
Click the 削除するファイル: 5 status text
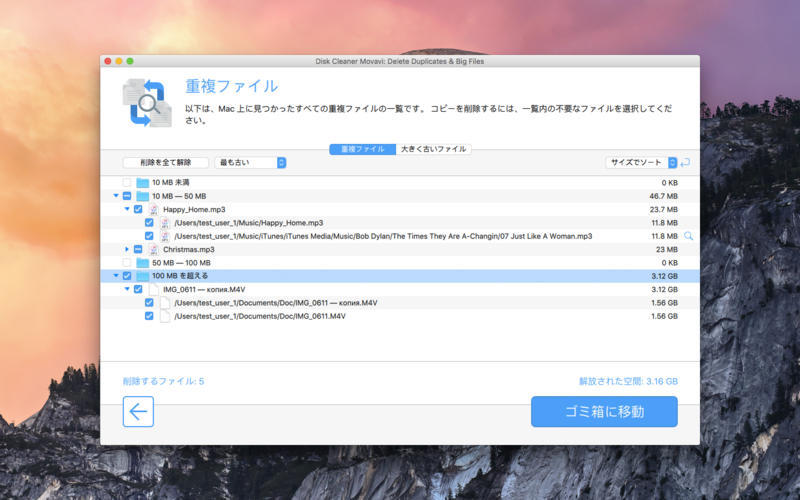(163, 381)
